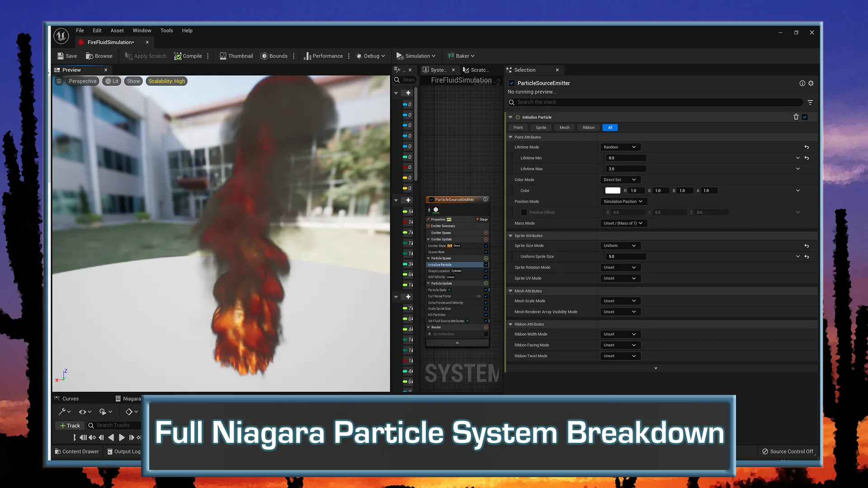This screenshot has width=868, height=488.
Task: Click the Add Track button
Action: coord(69,425)
